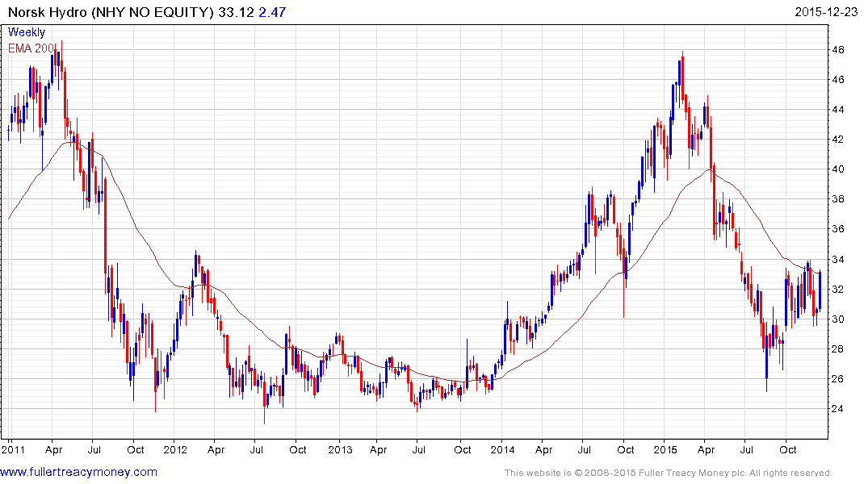Click the 44 price axis label
This screenshot has height=484, width=868.
click(837, 110)
